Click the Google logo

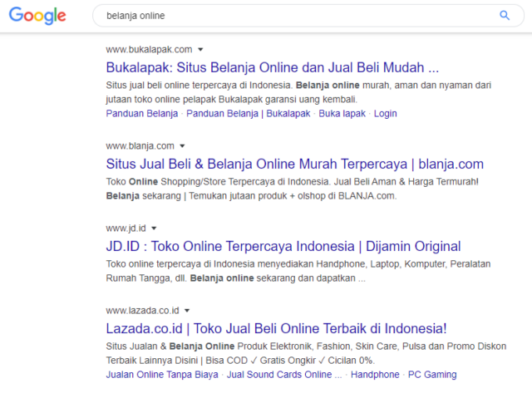click(x=37, y=16)
